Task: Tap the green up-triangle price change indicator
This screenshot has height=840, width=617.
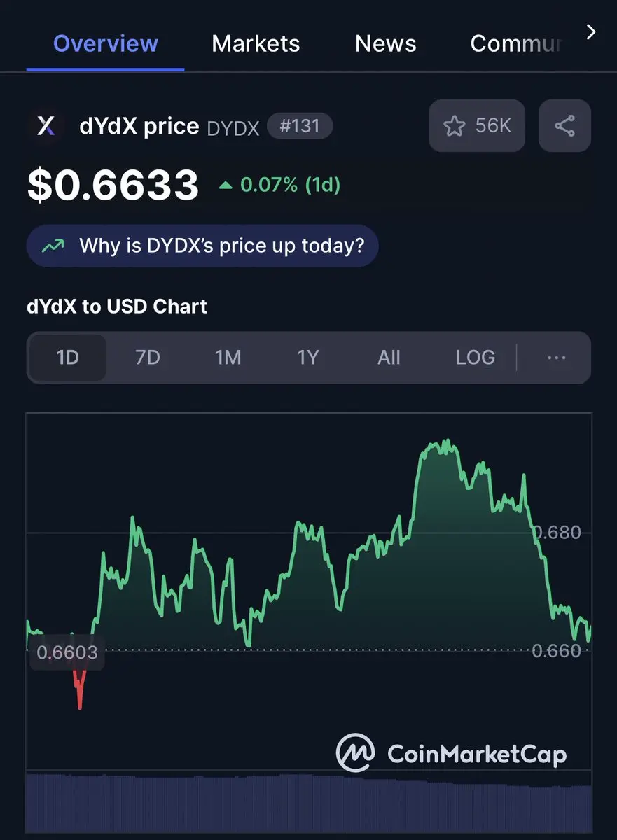Action: [226, 185]
